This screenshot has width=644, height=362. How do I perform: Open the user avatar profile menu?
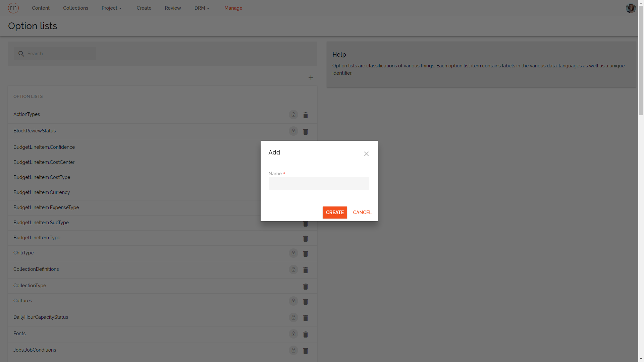(x=631, y=8)
